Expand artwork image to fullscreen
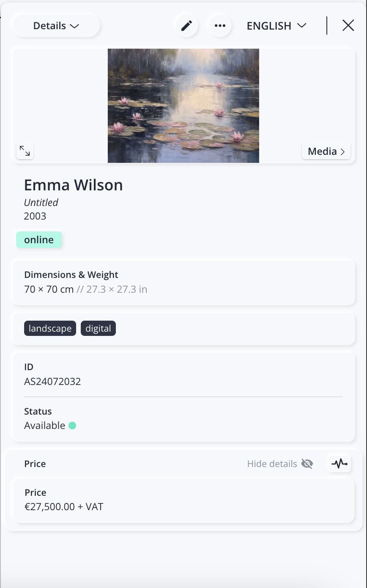Screen dimensions: 367x588 [x=25, y=151]
